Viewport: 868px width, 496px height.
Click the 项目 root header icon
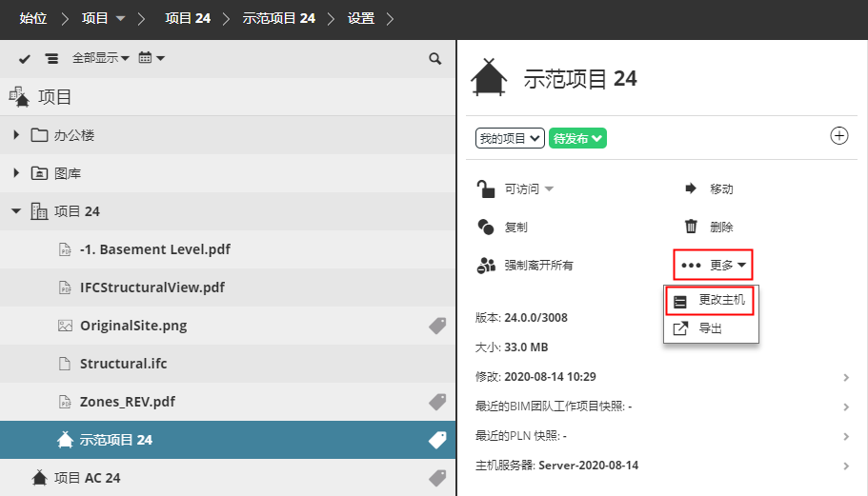19,97
